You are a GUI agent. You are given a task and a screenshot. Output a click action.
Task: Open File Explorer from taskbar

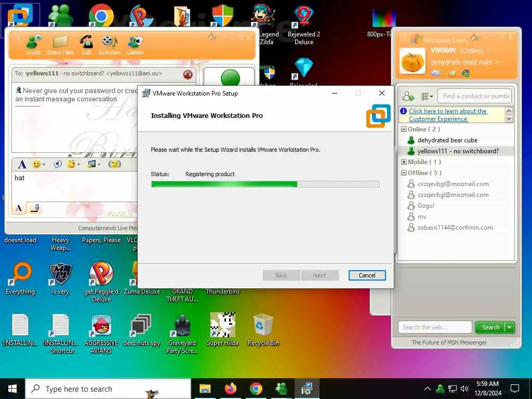coord(205,389)
